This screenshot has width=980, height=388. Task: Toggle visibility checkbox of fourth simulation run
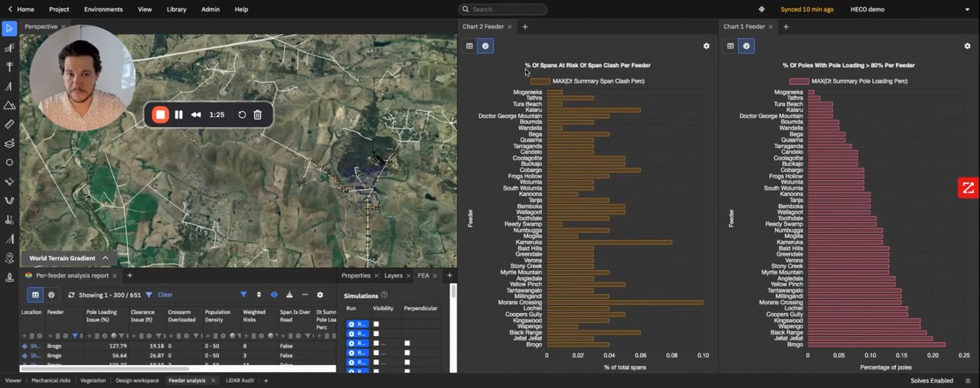pyautogui.click(x=376, y=353)
